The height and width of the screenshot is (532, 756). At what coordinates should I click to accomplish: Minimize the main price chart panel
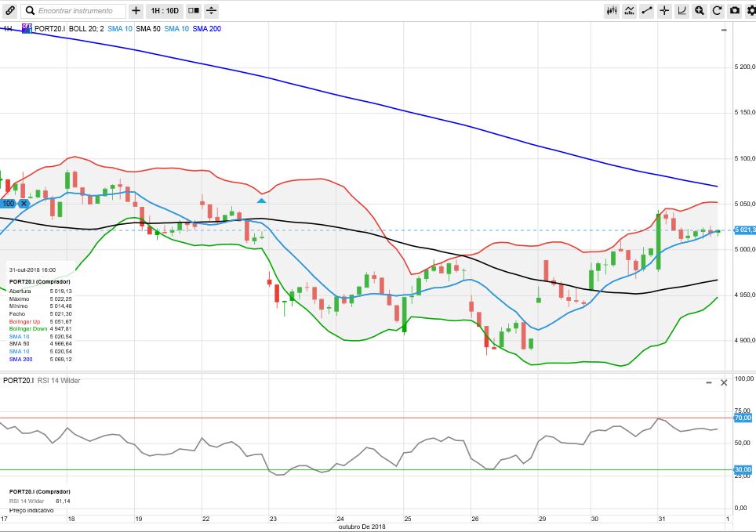724,30
